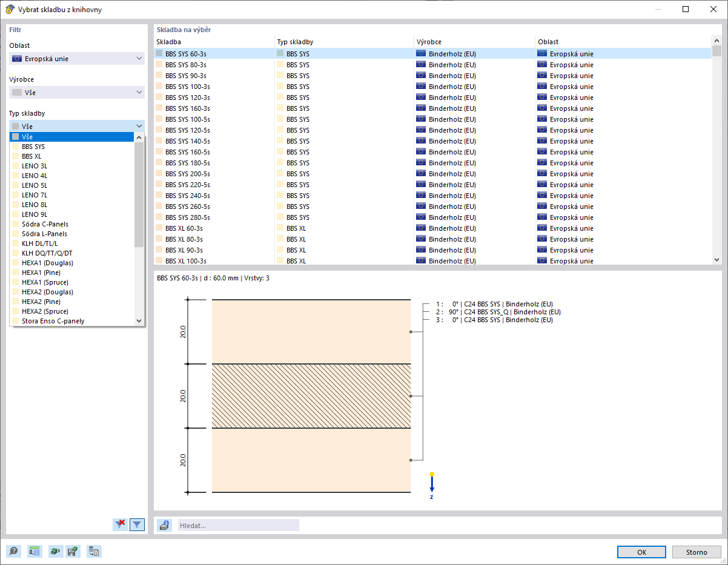Open the layer info icon beside search
The height and width of the screenshot is (565, 728).
click(164, 525)
